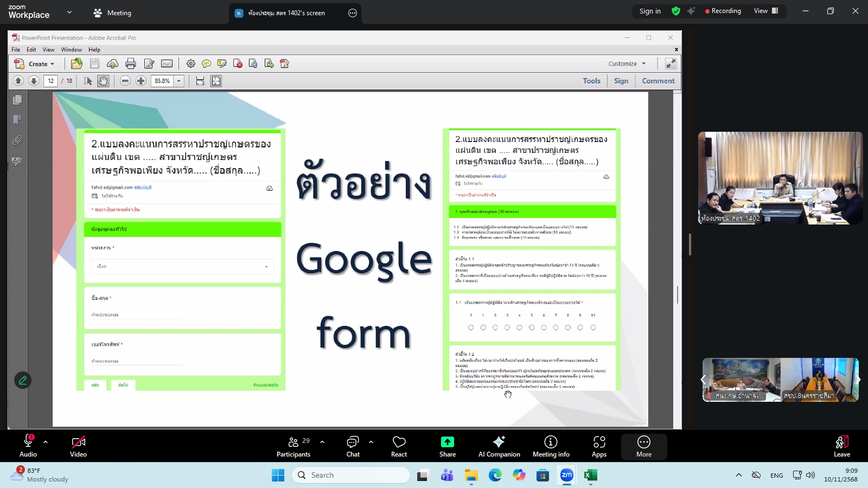Open the Attachments paperclip panel
Screen dimensions: 868x488
click(17, 140)
